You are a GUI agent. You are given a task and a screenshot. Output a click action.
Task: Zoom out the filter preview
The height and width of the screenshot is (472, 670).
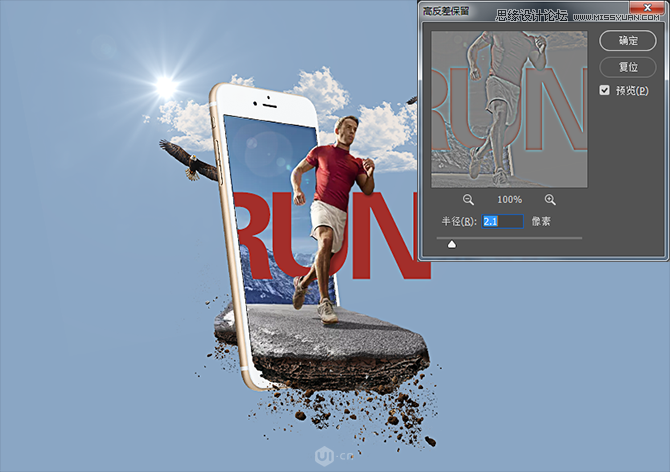tap(468, 199)
